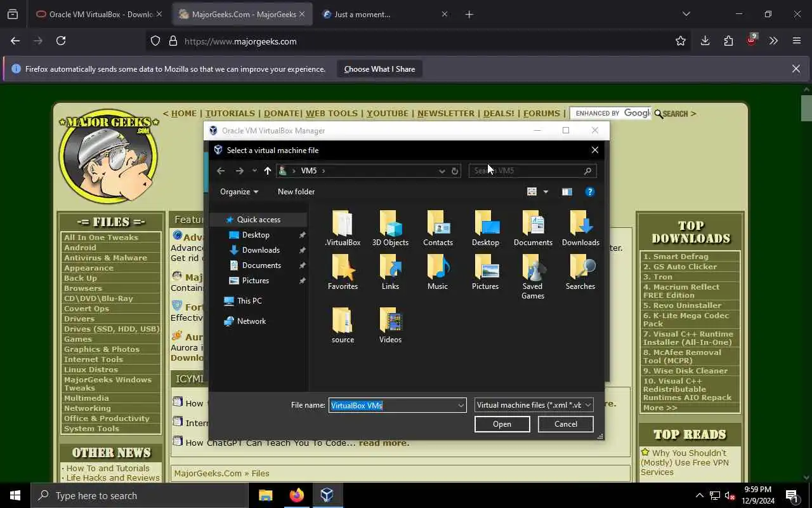Select the Downloads folder in file list
This screenshot has width=812, height=508.
[580, 229]
